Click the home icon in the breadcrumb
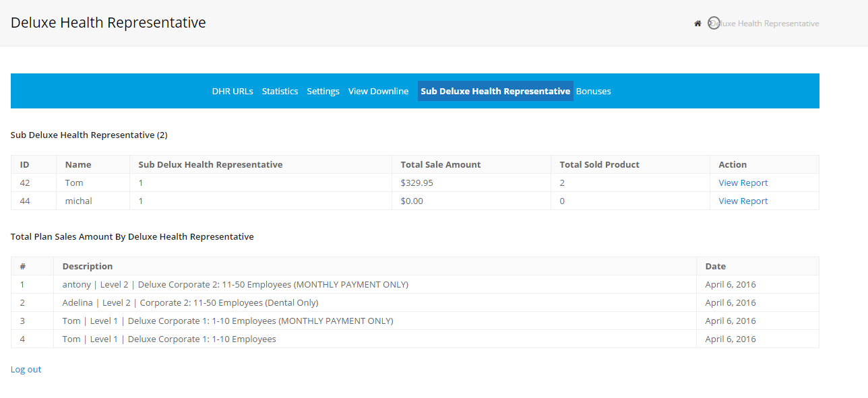868x398 pixels. point(697,24)
